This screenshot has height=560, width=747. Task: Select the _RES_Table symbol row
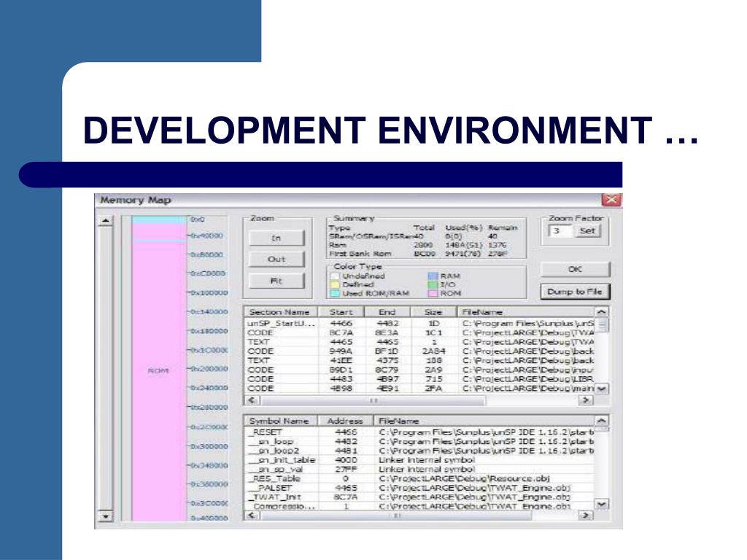[x=419, y=478]
